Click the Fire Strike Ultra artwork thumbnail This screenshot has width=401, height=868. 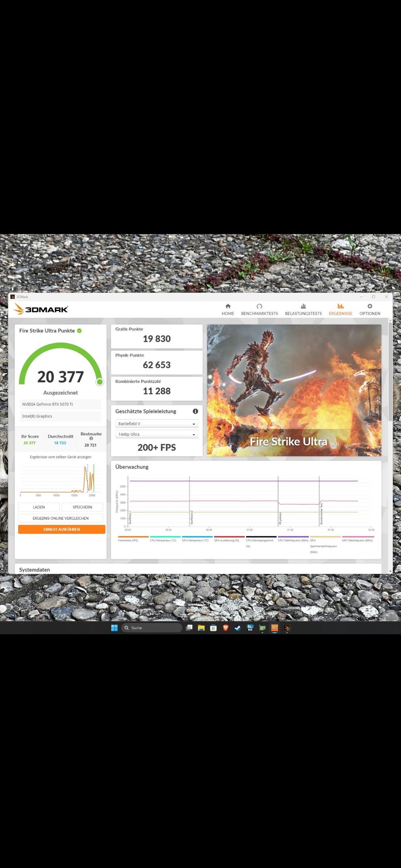point(294,390)
